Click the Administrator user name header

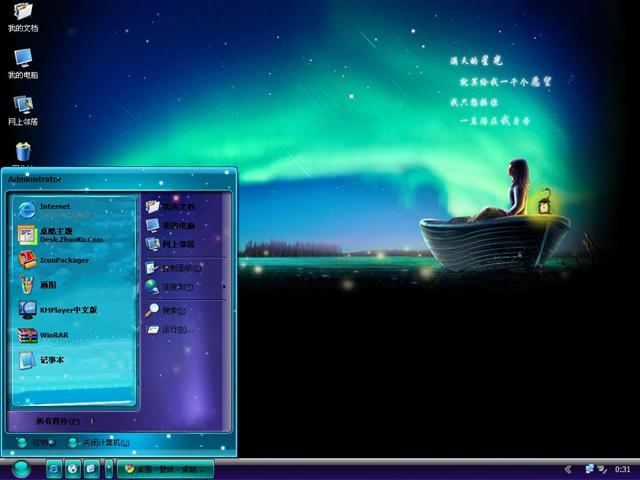click(35, 179)
